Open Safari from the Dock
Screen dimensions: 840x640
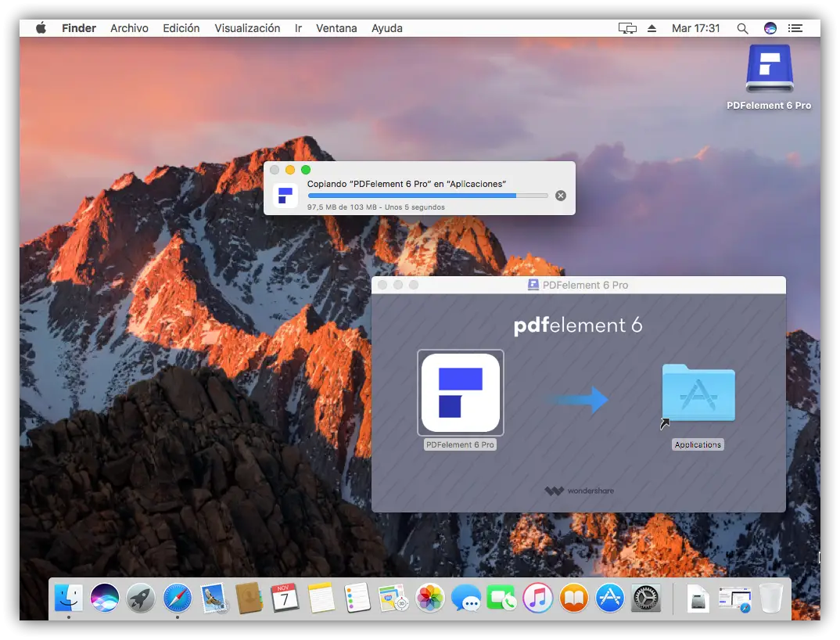click(x=178, y=598)
